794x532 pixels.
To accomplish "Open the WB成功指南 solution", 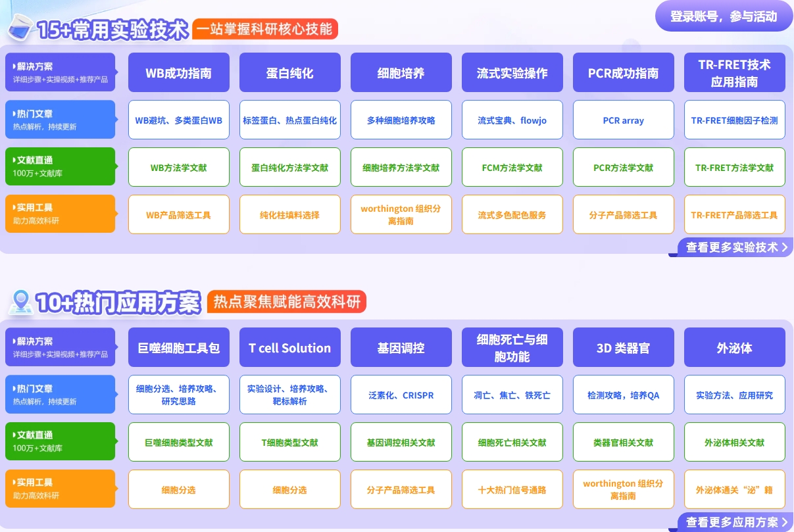I will click(179, 72).
